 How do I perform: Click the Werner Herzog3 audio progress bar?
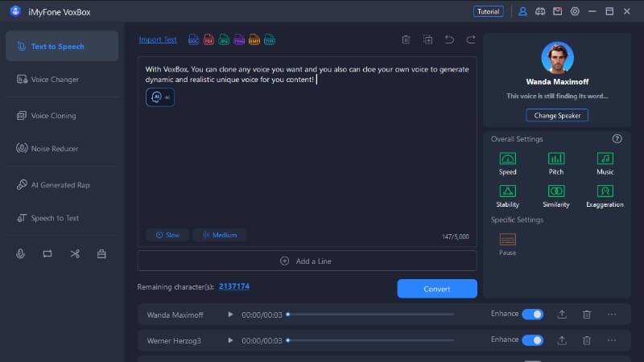(370, 340)
